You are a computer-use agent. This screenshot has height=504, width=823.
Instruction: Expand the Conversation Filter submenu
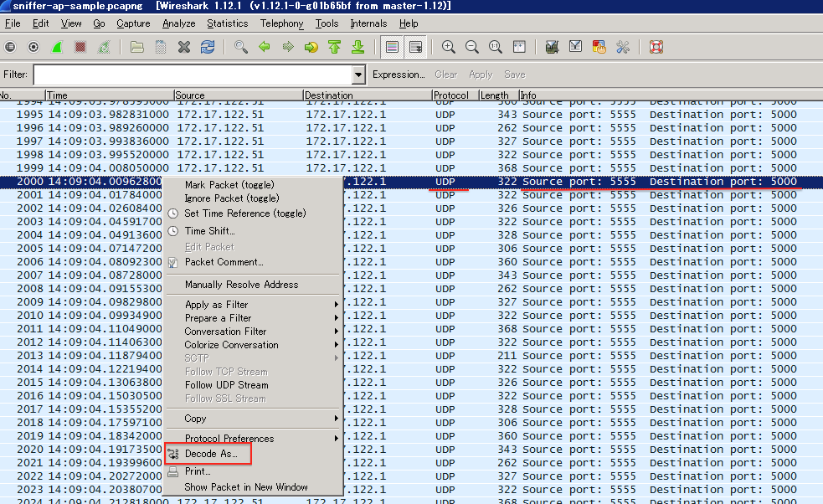253,332
